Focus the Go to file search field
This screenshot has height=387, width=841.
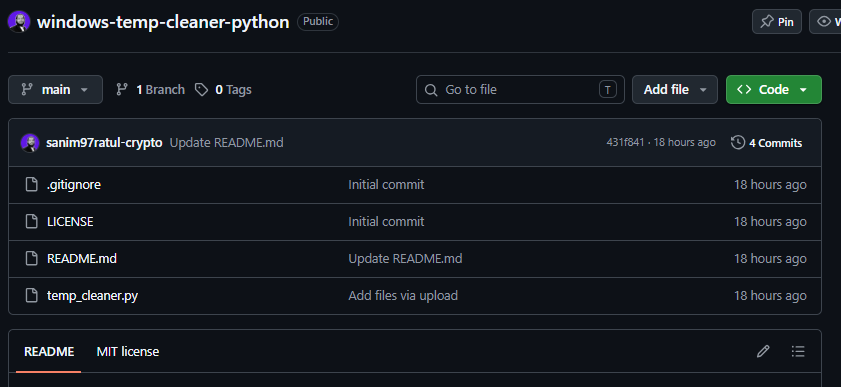520,90
